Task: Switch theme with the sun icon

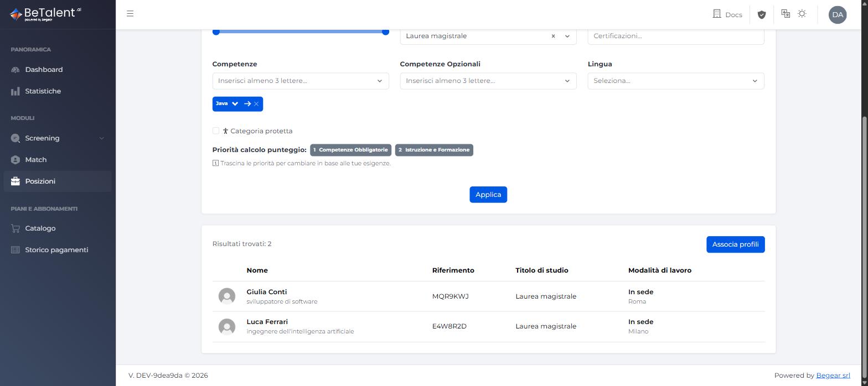Action: [x=802, y=14]
